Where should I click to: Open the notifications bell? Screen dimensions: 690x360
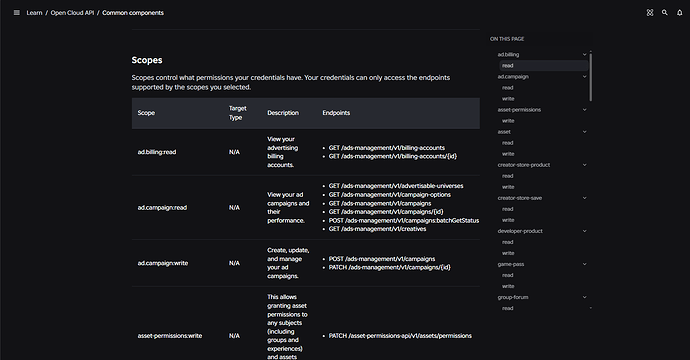679,13
